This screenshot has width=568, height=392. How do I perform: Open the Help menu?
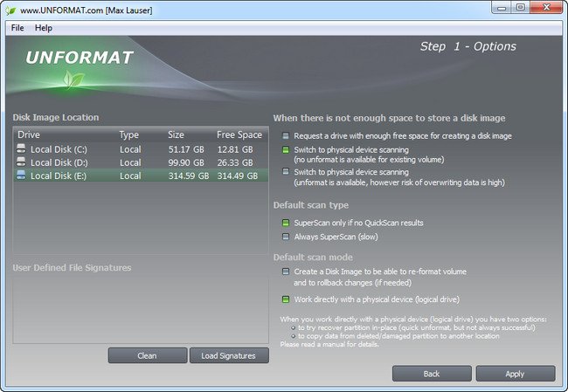pyautogui.click(x=44, y=28)
